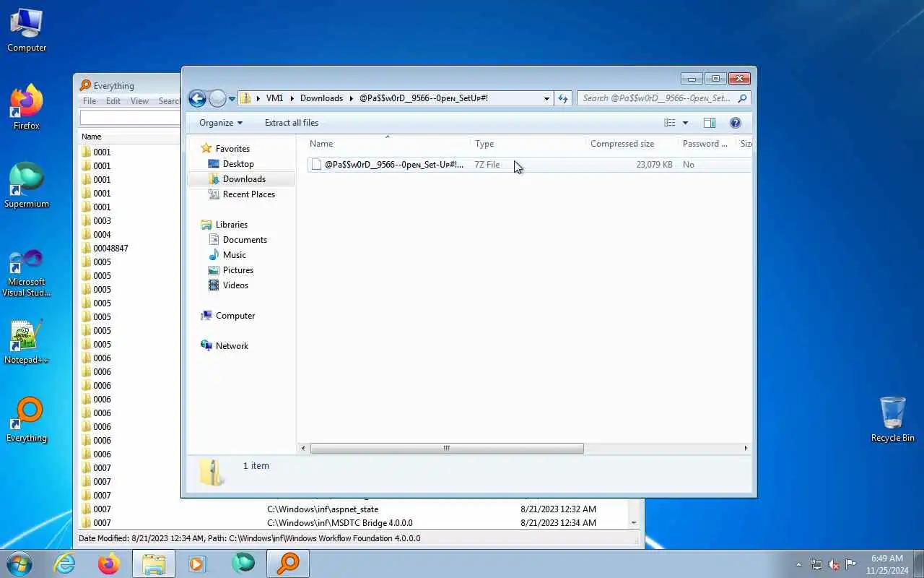Click the horizontal scrollbar in Explorer
This screenshot has width=924, height=578.
[446, 448]
